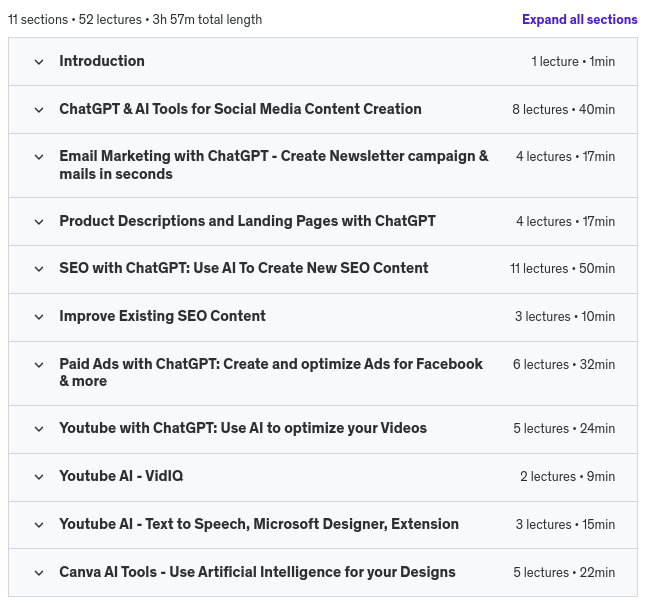Expand Product Descriptions and Landing Pages chevron

click(39, 222)
